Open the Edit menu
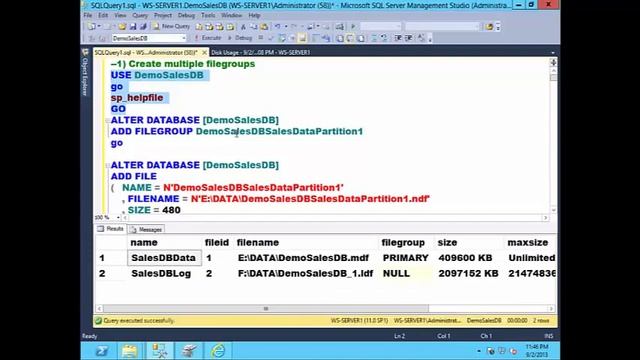The image size is (640, 360). (103, 16)
